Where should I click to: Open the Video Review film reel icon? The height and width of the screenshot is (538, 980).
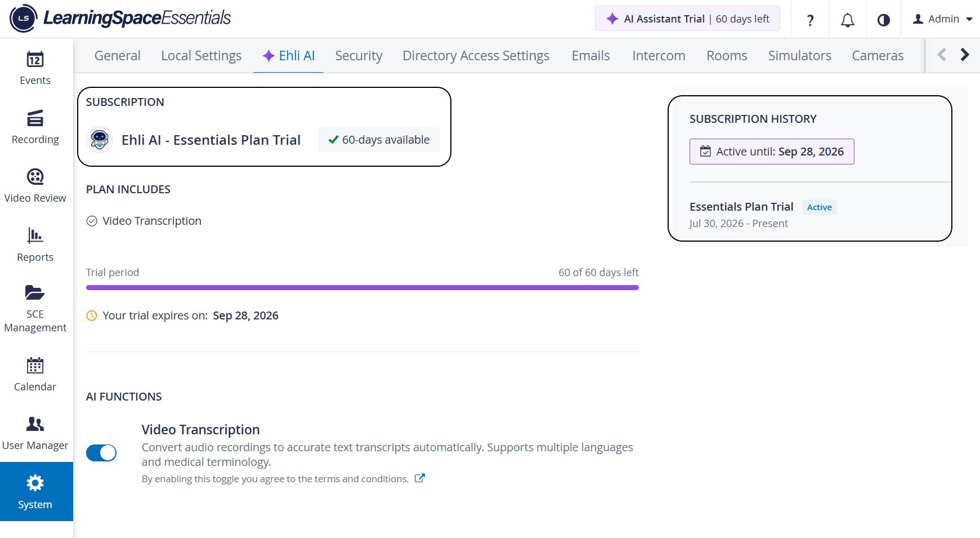pyautogui.click(x=35, y=177)
